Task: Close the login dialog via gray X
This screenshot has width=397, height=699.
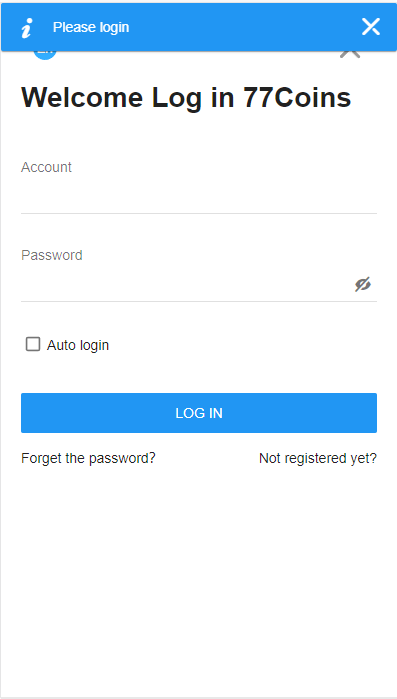Action: [350, 55]
